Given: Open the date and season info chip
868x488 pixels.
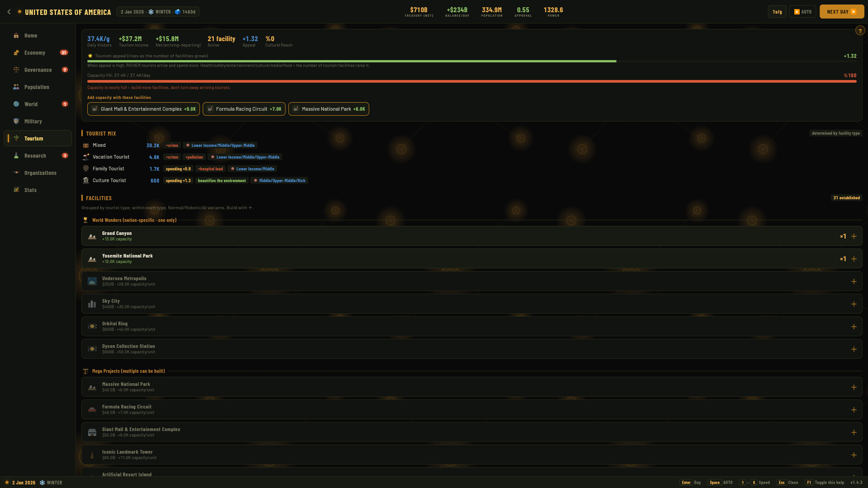Looking at the screenshot, I should pyautogui.click(x=158, y=12).
